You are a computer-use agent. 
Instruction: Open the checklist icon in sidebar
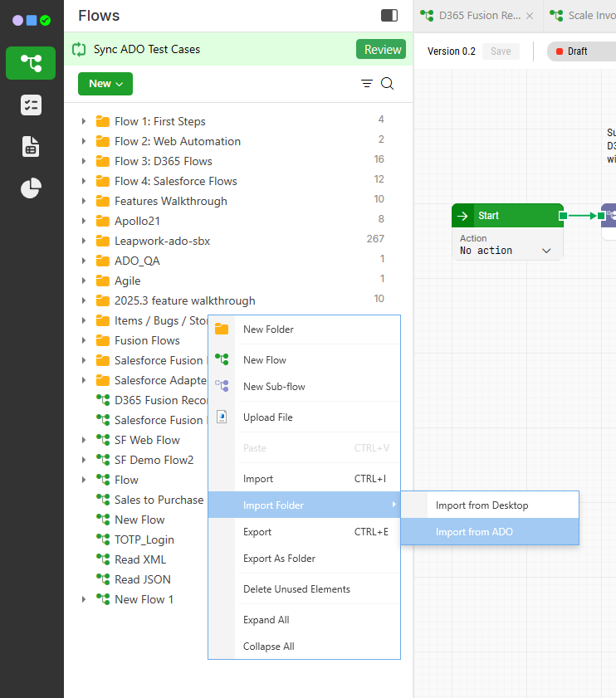tap(31, 105)
